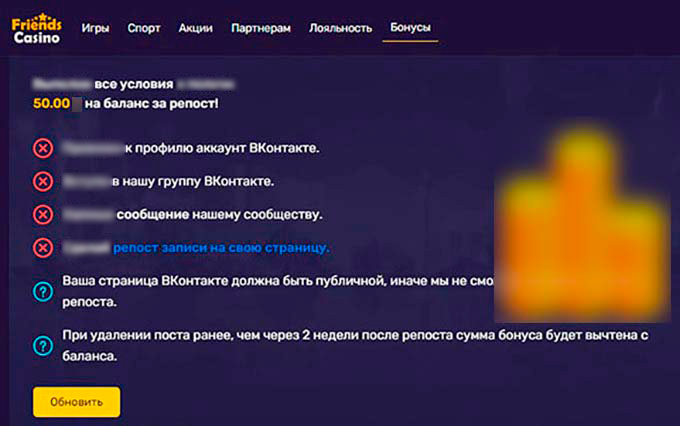Go to the Спорт section
The width and height of the screenshot is (680, 426).
144,28
